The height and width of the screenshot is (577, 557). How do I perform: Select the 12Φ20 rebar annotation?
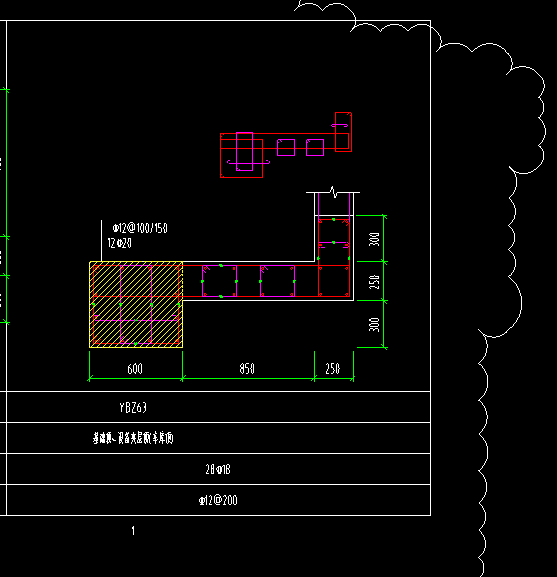pyautogui.click(x=120, y=243)
